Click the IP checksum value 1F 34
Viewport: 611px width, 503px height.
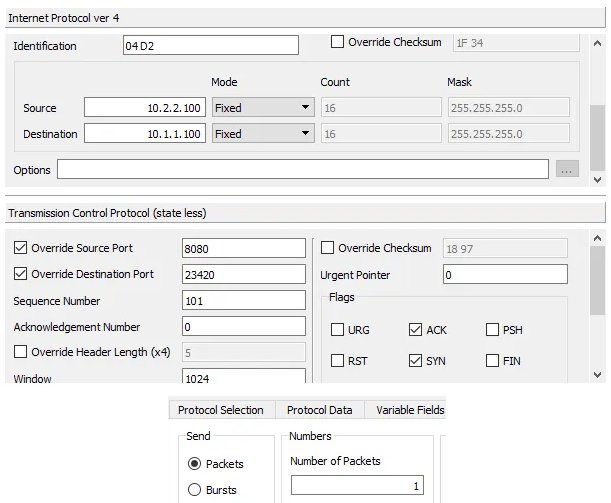pyautogui.click(x=516, y=42)
